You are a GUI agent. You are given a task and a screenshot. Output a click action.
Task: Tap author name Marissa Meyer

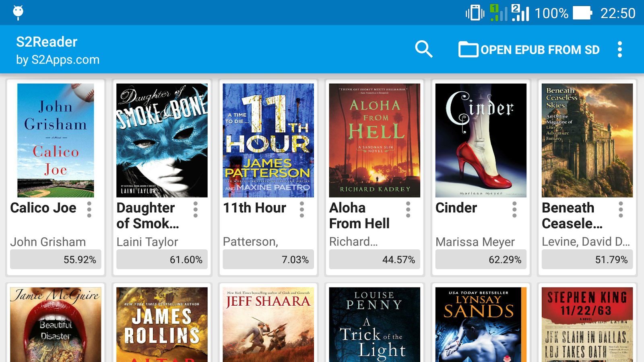pos(475,242)
